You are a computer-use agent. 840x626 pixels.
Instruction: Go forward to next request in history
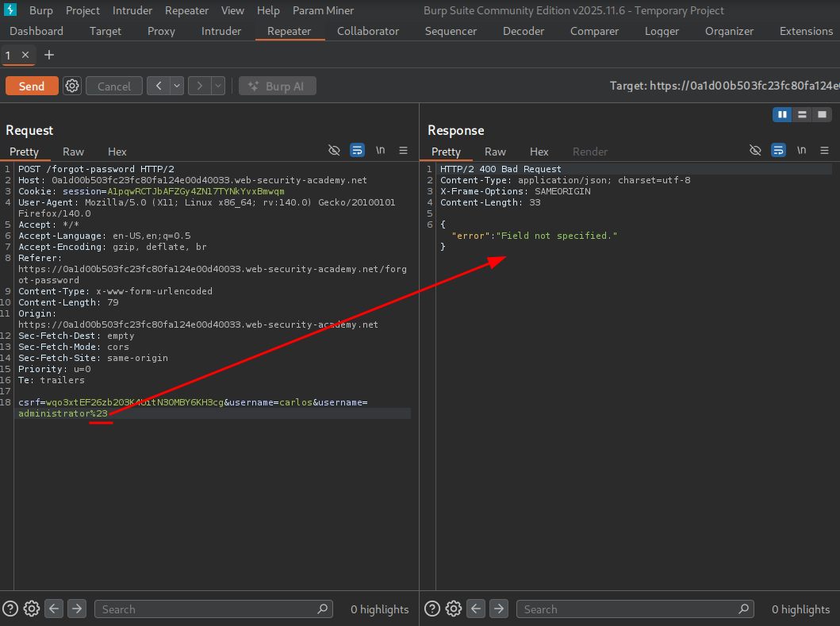199,86
